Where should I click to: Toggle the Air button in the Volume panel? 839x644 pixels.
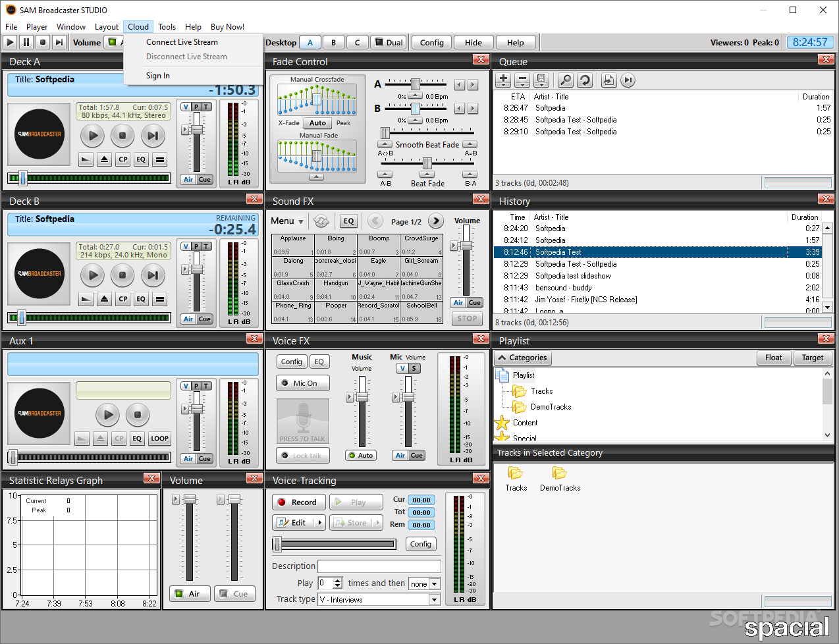pyautogui.click(x=190, y=594)
